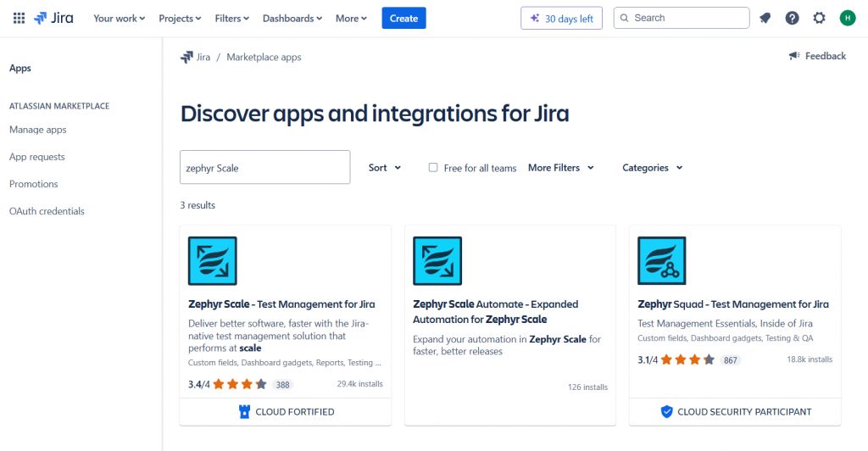Click the blue Create button
The width and height of the screenshot is (868, 451).
[x=403, y=19]
